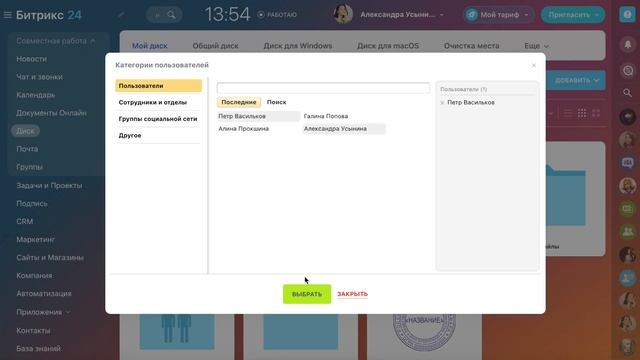
Task: Click the 13:54 clock
Action: [227, 15]
